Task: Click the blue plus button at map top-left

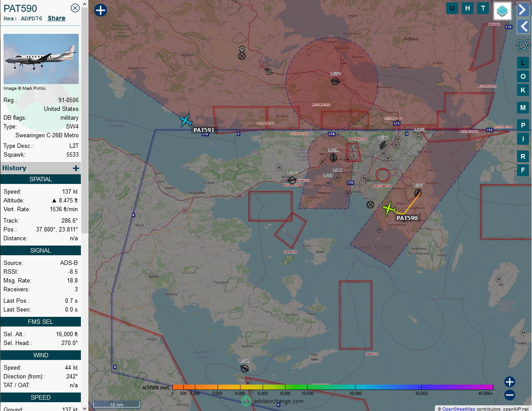Action: [101, 10]
